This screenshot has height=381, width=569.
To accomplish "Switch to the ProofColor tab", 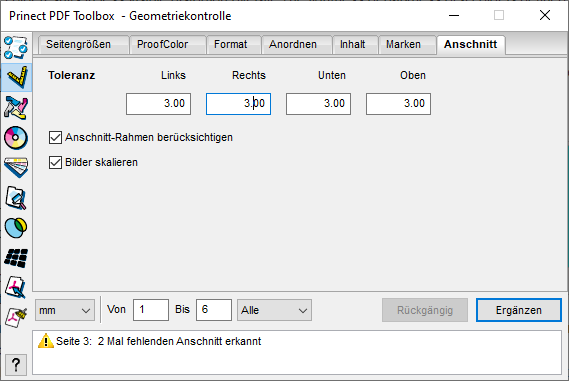I will pos(168,45).
